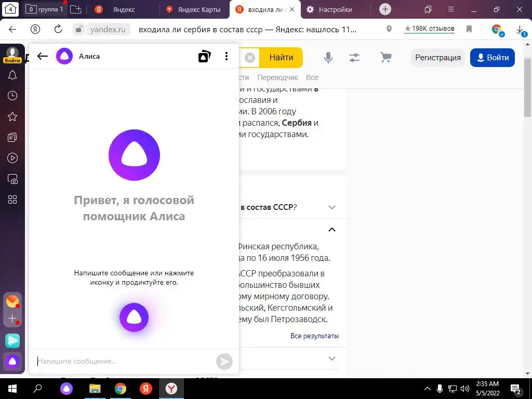Open video player icon in sidebar

pos(12,158)
